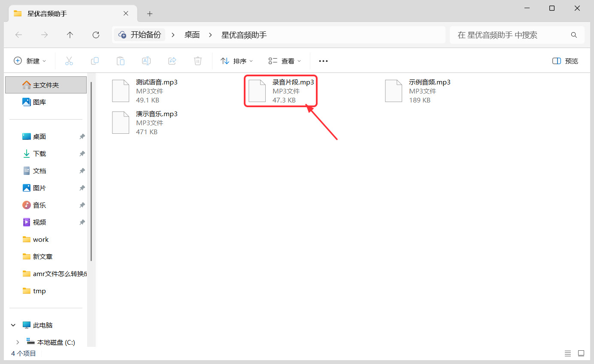Viewport: 594px width, 364px height.
Task: Open 图片 in sidebar
Action: (39, 188)
